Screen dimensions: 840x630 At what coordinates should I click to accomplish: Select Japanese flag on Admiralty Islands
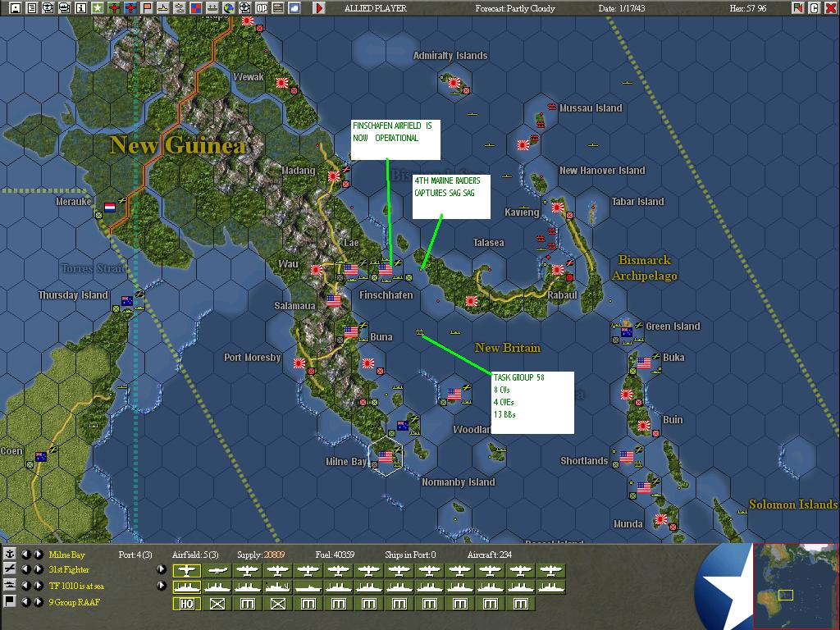pyautogui.click(x=454, y=83)
